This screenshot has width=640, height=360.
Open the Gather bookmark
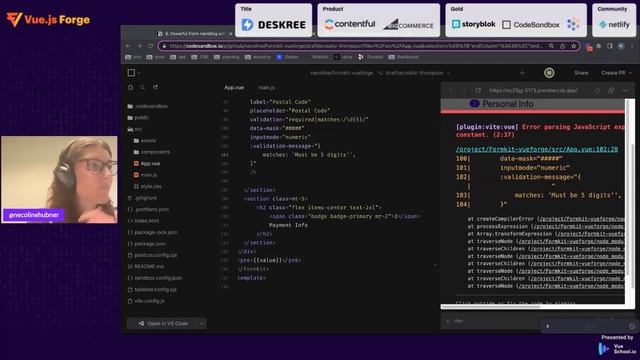288,57
